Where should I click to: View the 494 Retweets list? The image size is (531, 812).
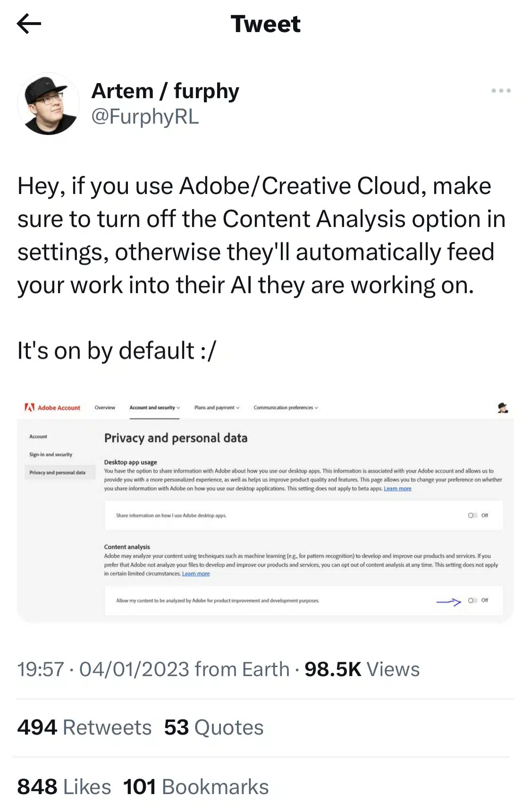84,728
